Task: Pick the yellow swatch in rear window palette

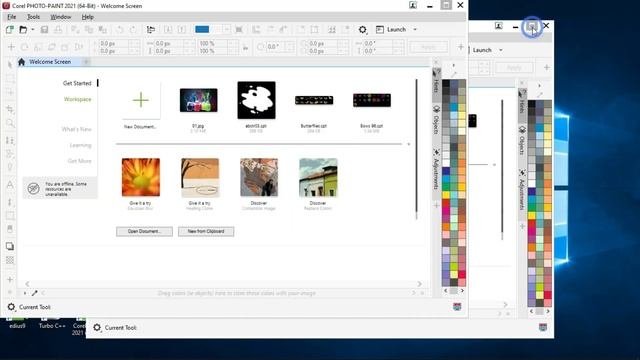Action: point(532,215)
